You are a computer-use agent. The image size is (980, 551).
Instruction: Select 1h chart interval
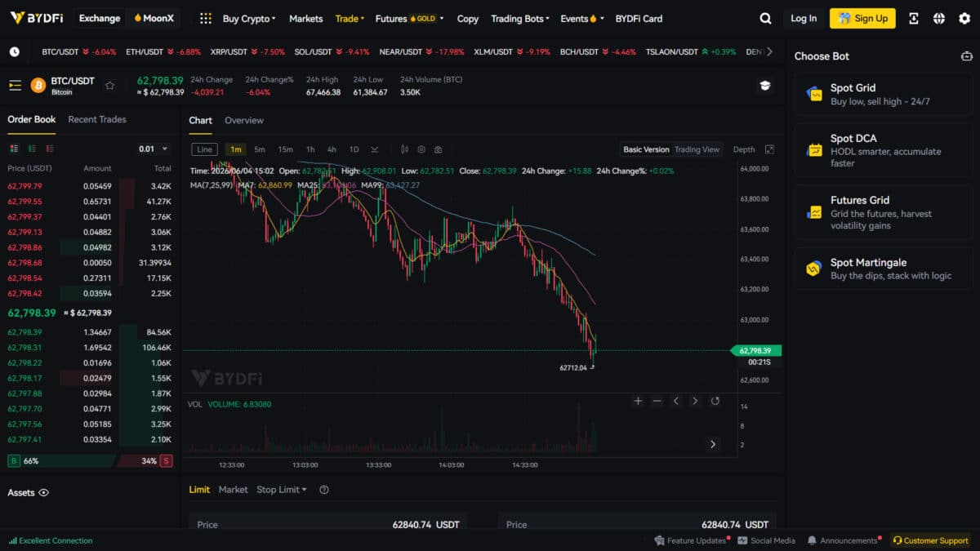(310, 149)
